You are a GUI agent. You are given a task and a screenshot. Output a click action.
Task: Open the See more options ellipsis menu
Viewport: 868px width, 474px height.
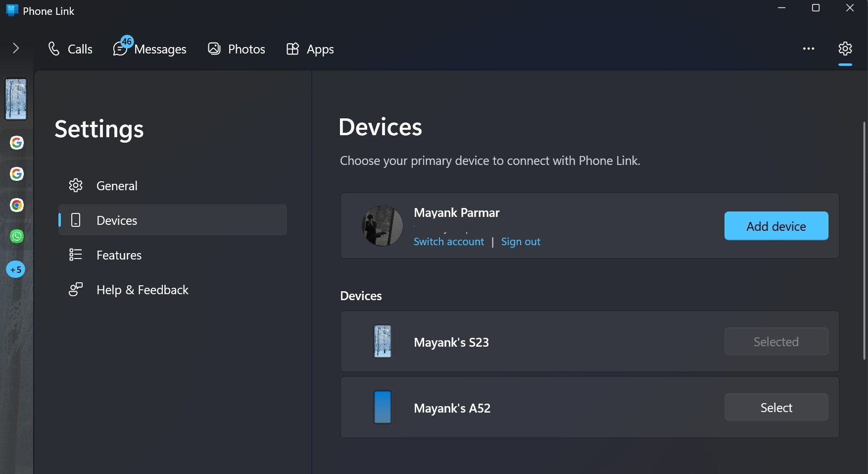pyautogui.click(x=809, y=48)
